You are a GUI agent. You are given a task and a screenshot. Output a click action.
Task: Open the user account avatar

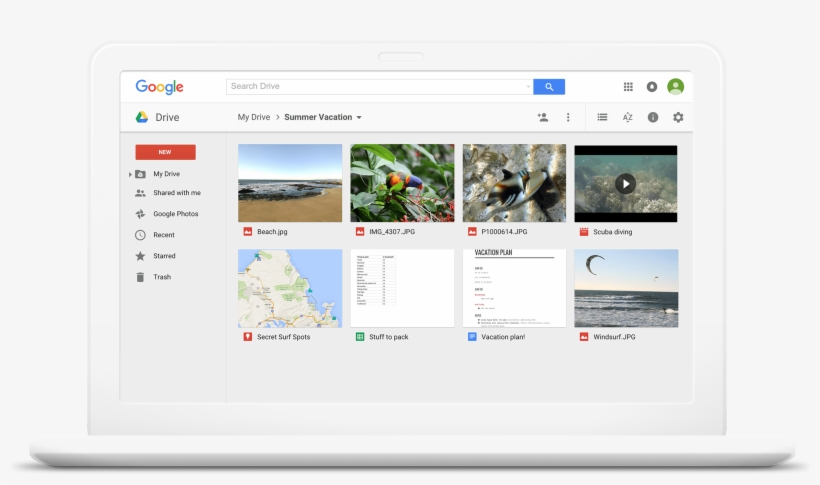pos(676,87)
